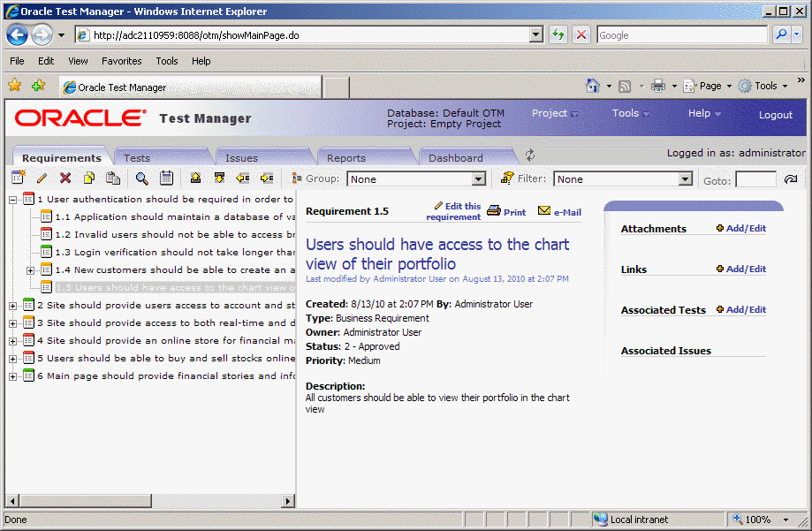Viewport: 812px width, 531px height.
Task: Expand requirement 1.4 New customers node
Action: [31, 270]
